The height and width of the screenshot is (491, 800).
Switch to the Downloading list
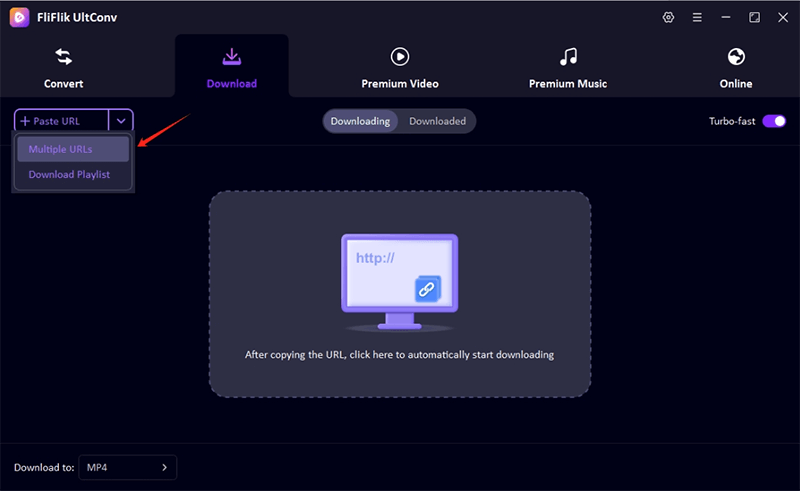[360, 121]
